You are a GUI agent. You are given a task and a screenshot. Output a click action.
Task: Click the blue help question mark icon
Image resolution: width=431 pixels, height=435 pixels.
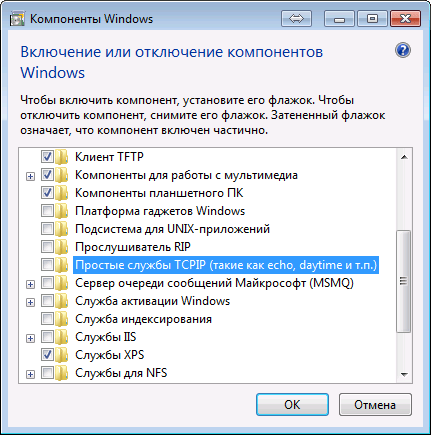pos(403,50)
